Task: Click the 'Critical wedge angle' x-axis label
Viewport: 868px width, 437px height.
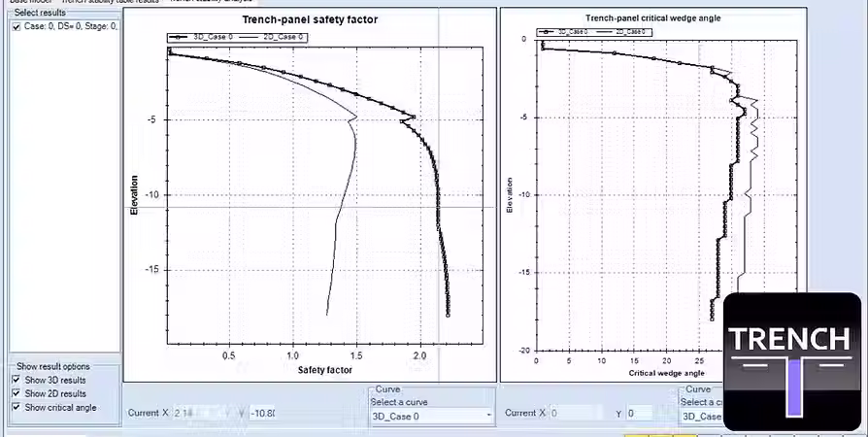Action: 666,373
